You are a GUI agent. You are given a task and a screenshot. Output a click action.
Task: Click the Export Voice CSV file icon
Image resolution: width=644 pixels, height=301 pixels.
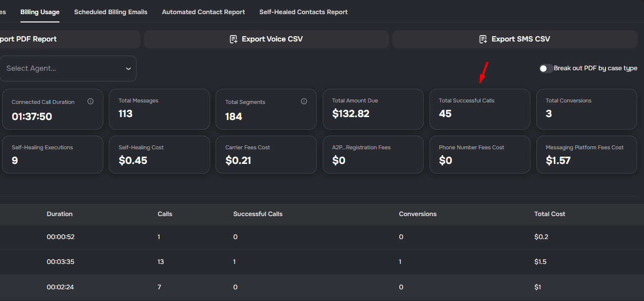[x=234, y=39]
